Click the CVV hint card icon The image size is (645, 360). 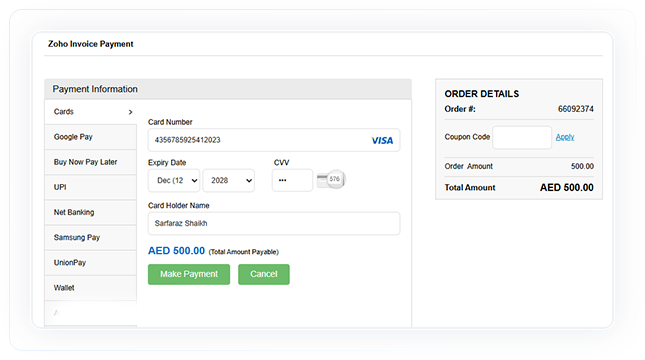[x=331, y=179]
